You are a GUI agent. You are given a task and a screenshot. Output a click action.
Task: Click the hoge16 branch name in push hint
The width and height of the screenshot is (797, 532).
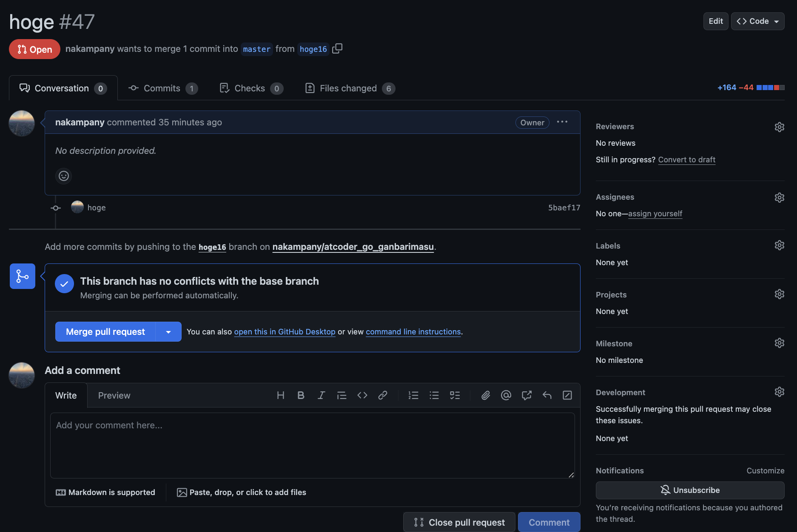tap(212, 247)
